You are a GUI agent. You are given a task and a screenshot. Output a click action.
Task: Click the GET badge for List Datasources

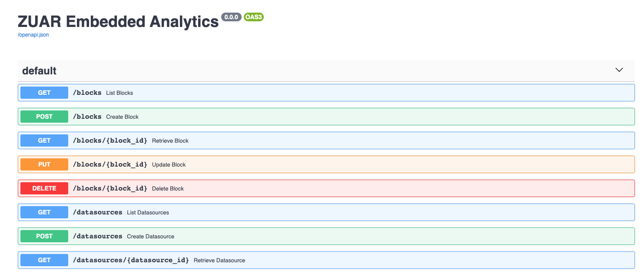pos(44,212)
